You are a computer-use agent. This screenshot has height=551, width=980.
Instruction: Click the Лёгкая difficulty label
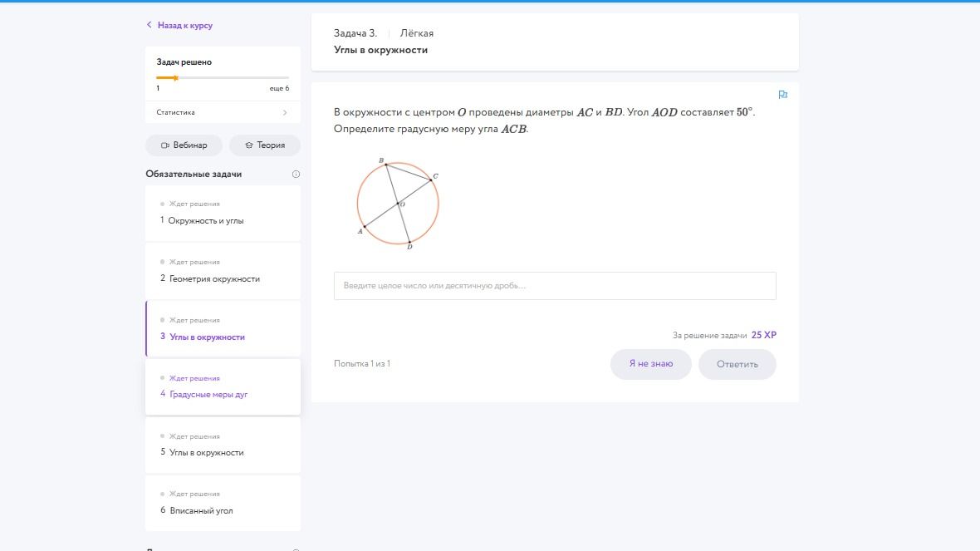(x=416, y=33)
